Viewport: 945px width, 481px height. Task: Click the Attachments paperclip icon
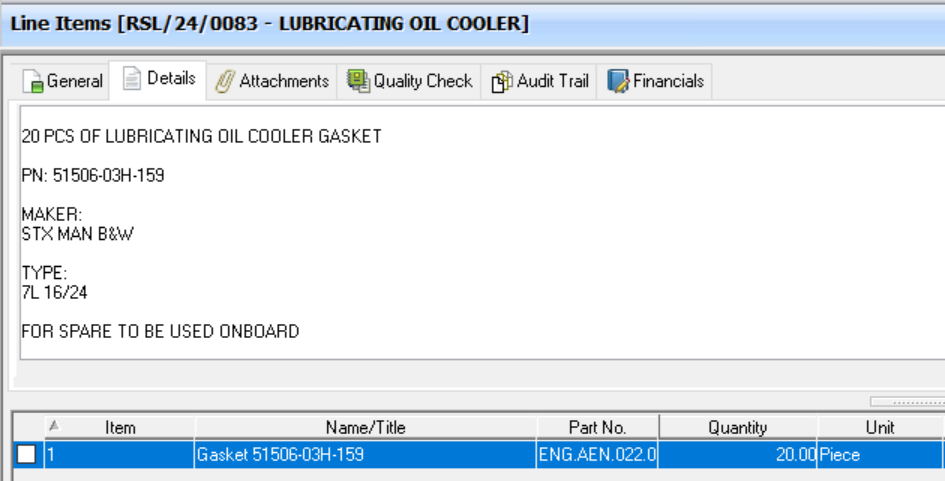click(224, 82)
